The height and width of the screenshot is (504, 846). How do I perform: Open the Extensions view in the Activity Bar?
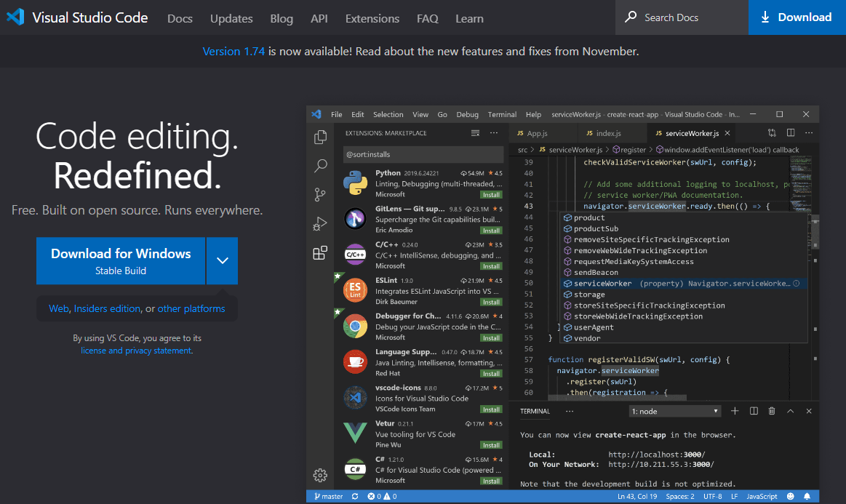pos(320,252)
